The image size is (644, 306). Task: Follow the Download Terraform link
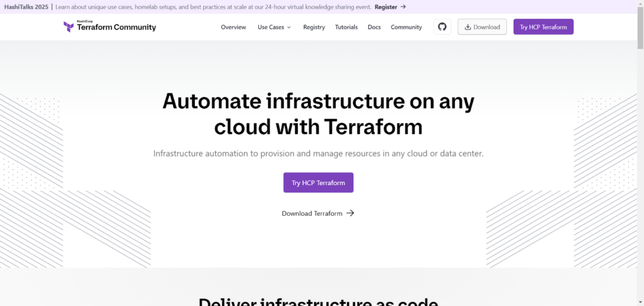tap(318, 213)
